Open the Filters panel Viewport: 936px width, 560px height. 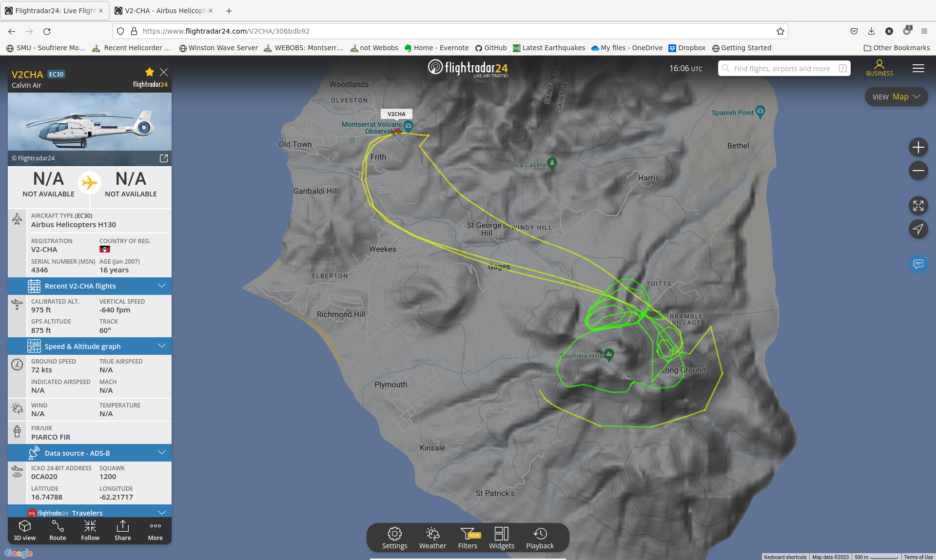click(468, 538)
